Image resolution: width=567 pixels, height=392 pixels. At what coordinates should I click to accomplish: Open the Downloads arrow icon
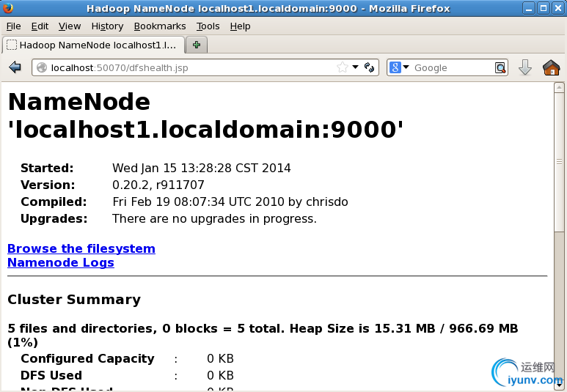pyautogui.click(x=525, y=67)
